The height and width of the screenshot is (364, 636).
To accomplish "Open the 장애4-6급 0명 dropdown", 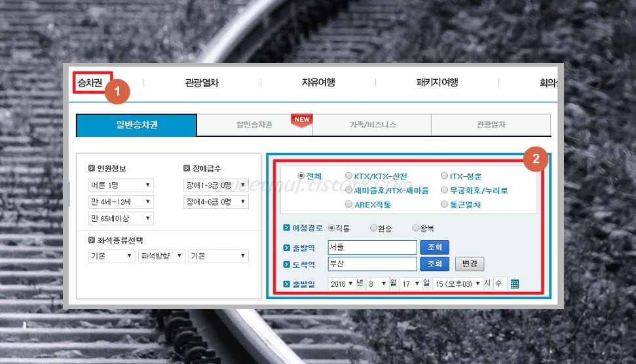I will point(215,202).
